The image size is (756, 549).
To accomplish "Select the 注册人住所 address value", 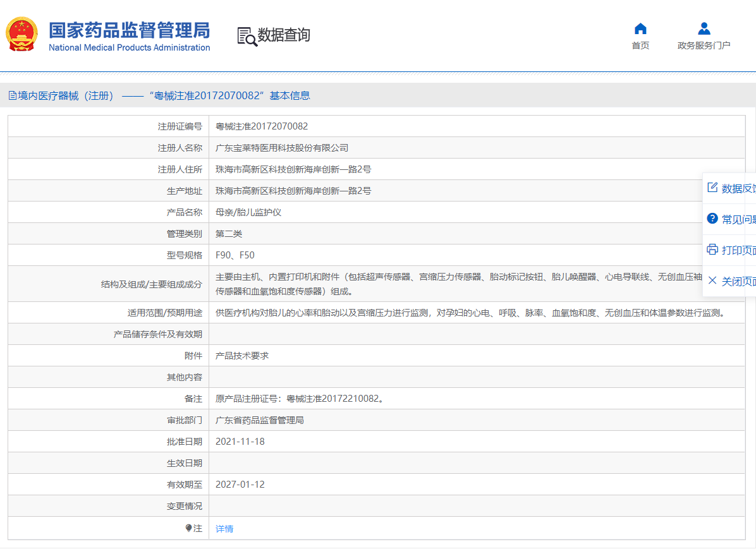I will point(293,169).
